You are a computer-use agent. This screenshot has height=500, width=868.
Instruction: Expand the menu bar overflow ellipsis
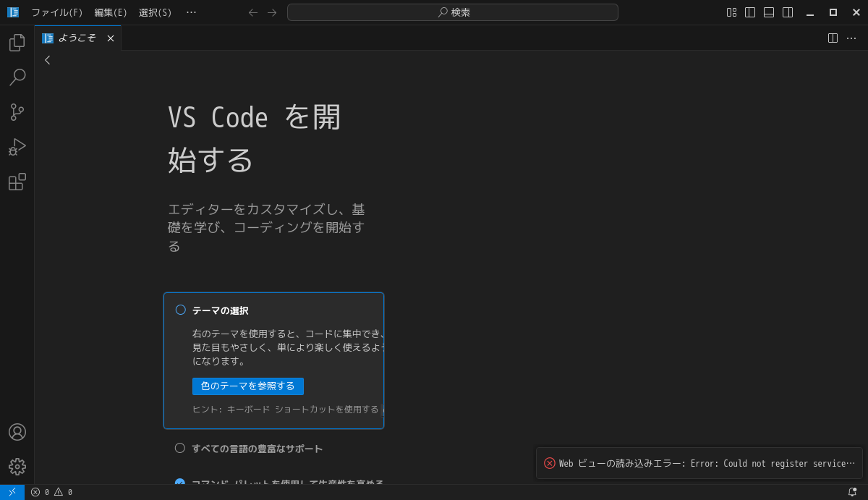[191, 12]
